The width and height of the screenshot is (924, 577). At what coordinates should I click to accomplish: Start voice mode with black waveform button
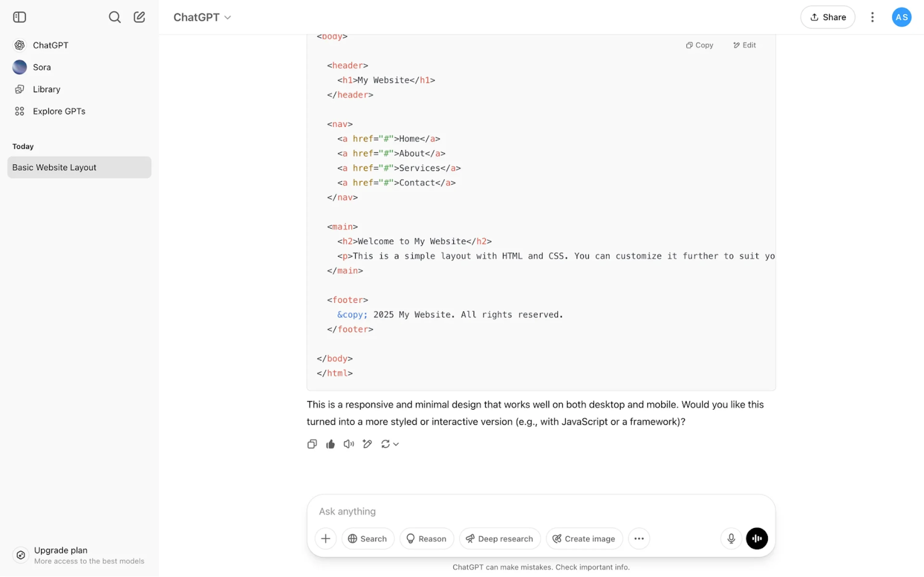pos(757,539)
